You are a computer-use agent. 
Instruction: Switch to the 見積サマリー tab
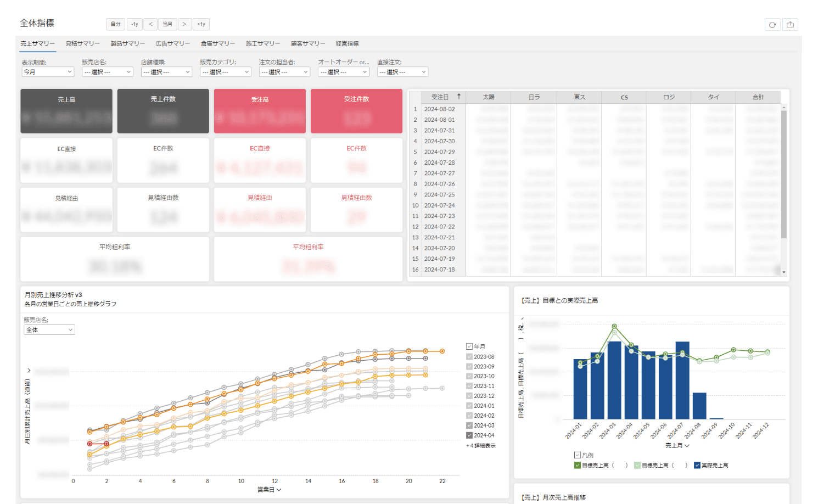[83, 44]
